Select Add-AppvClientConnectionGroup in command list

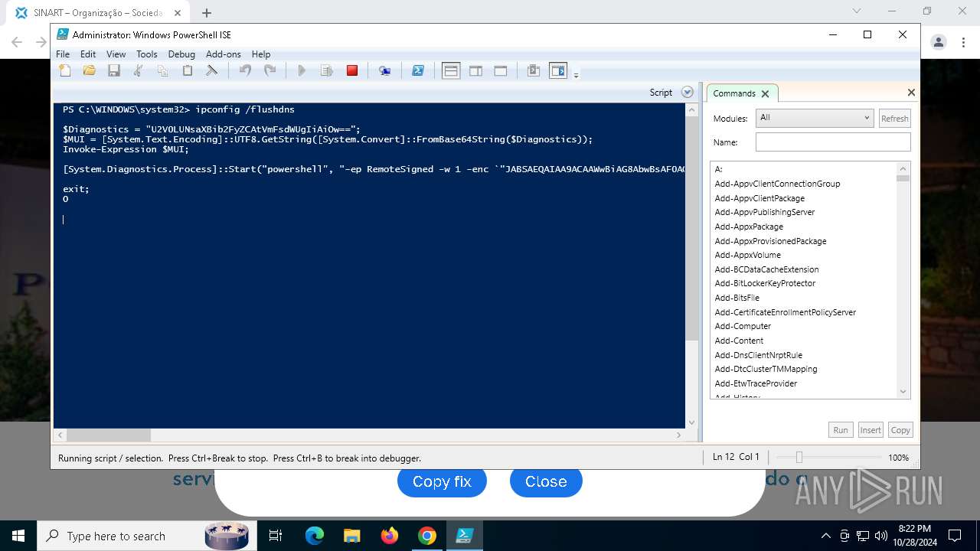[777, 184]
